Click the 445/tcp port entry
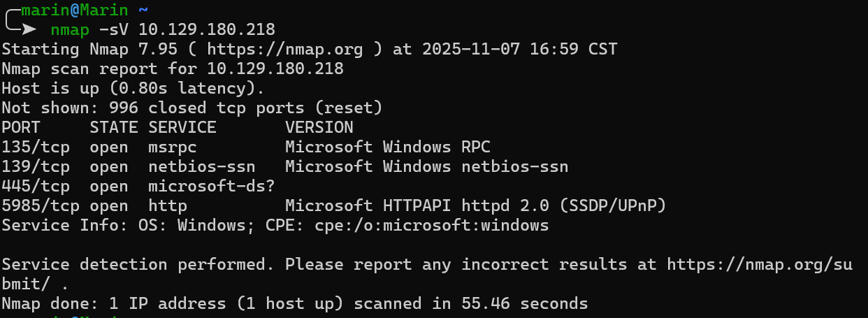 [x=36, y=187]
